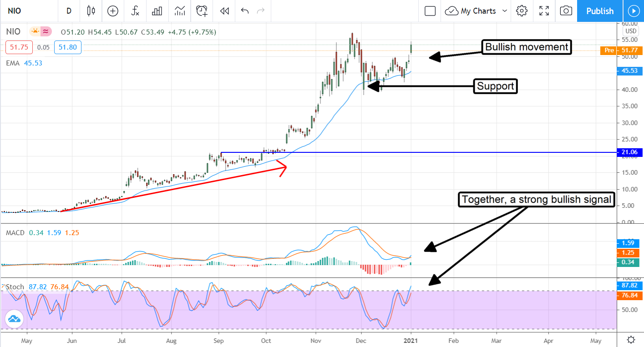Open the candlestick chart style selector
Viewport: 644px width, 347px height.
point(91,11)
